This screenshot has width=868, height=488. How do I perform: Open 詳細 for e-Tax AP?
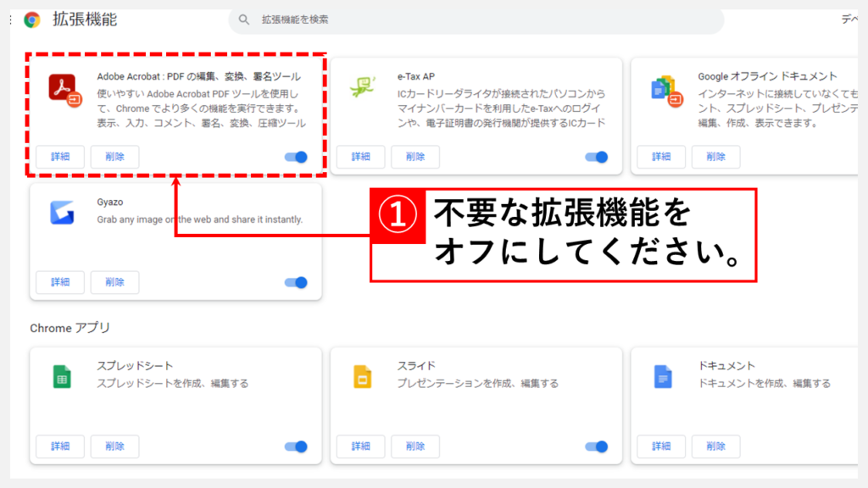click(x=360, y=157)
